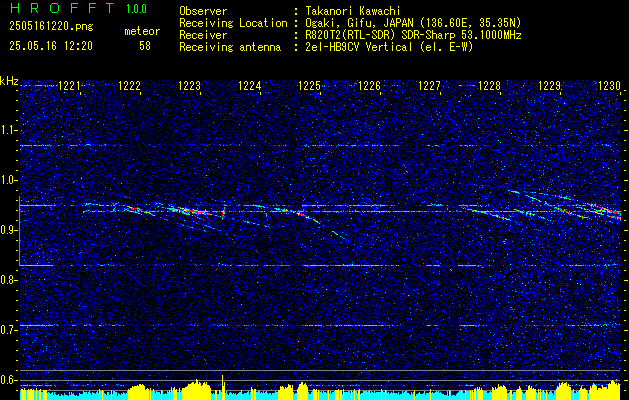Click the 1225 time marker
The height and width of the screenshot is (400, 629).
pos(310,85)
